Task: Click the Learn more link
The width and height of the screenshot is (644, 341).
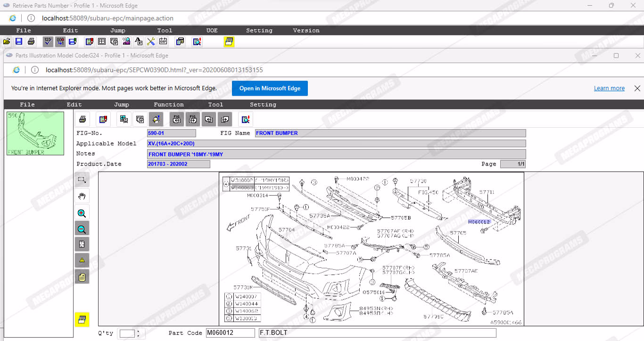Action: tap(609, 88)
